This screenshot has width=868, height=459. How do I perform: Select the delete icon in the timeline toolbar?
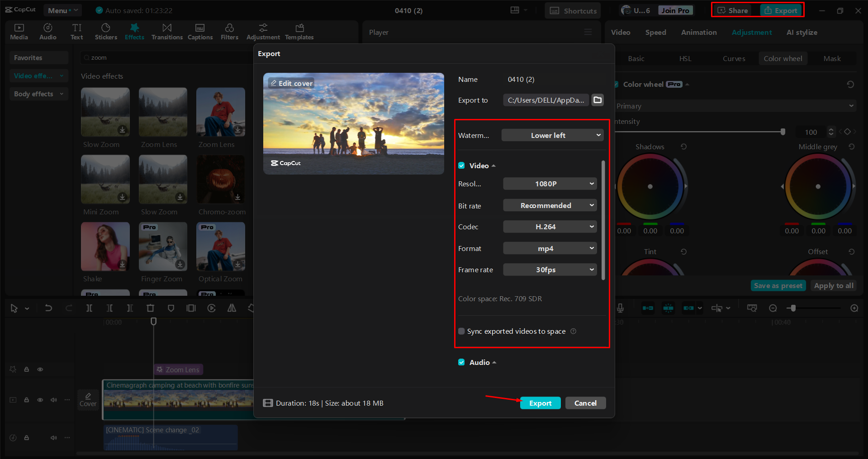click(x=150, y=308)
